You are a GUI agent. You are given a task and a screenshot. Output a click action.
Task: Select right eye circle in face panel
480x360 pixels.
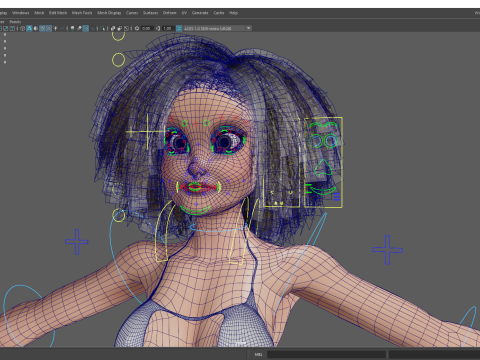point(331,141)
